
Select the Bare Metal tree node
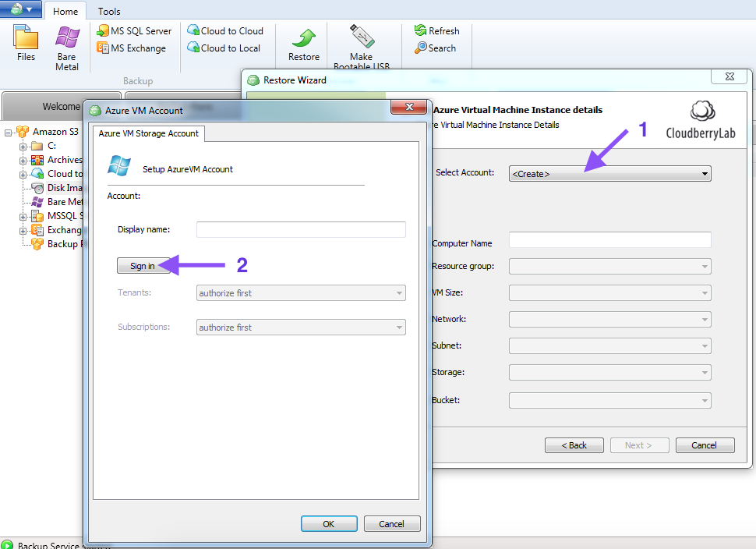point(57,202)
